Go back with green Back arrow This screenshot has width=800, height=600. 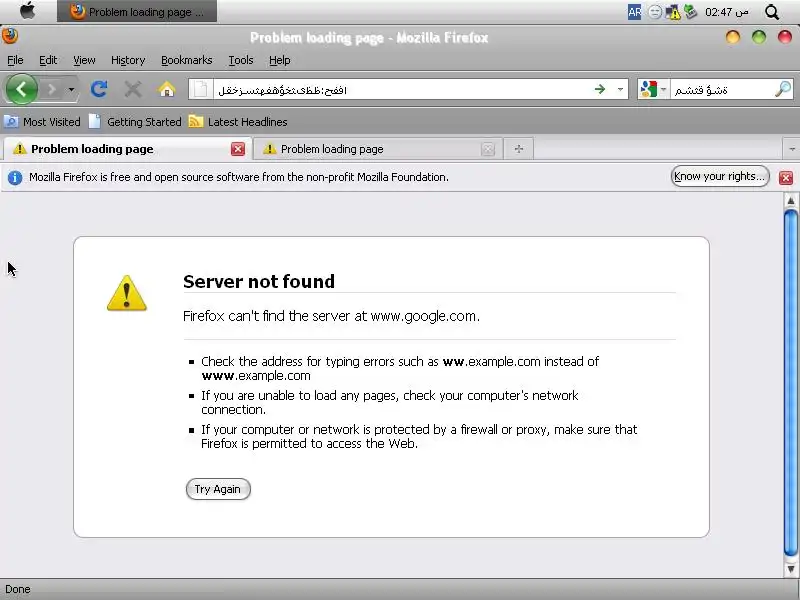click(21, 89)
